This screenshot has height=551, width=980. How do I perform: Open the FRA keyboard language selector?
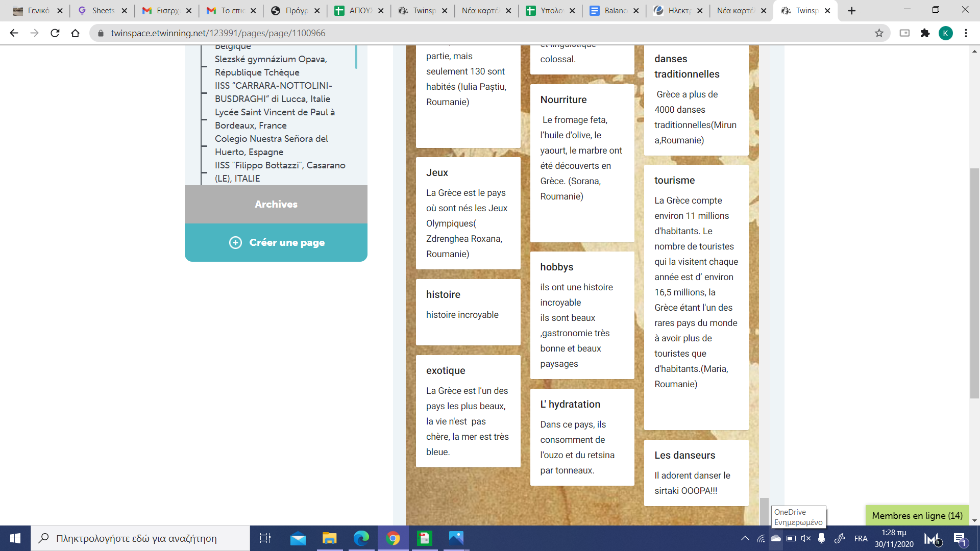tap(861, 538)
